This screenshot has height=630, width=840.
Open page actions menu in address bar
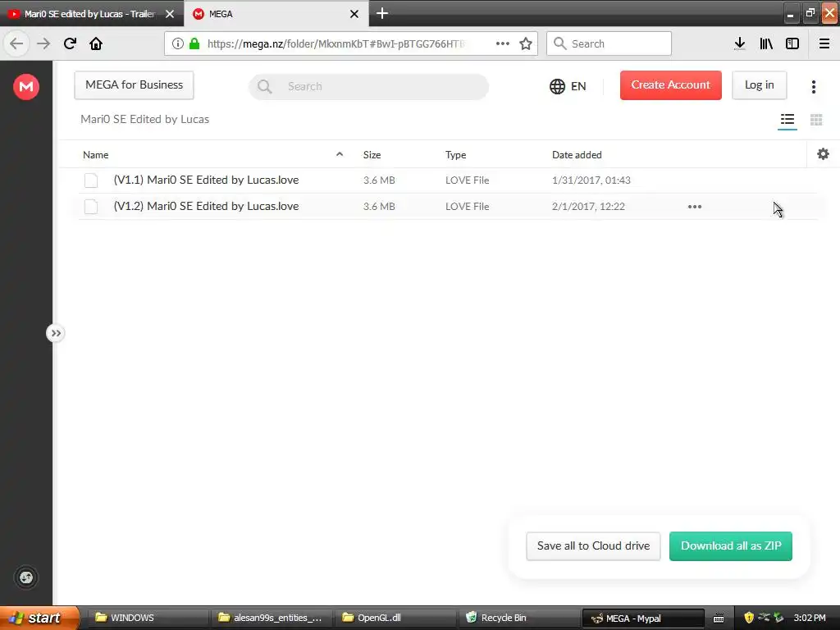point(503,43)
